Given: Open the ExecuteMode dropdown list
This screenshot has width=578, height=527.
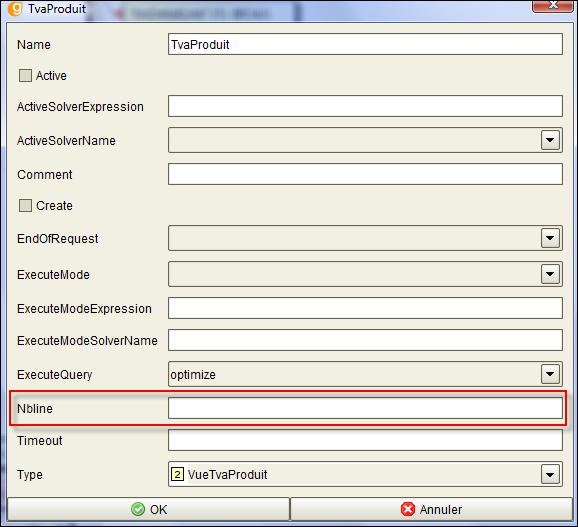Looking at the screenshot, I should pos(550,274).
